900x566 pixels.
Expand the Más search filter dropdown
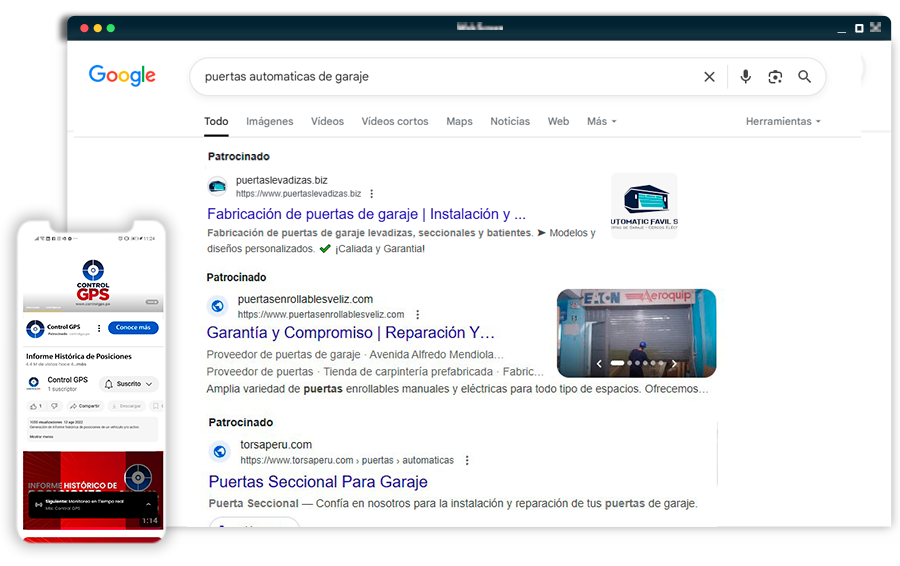point(601,122)
